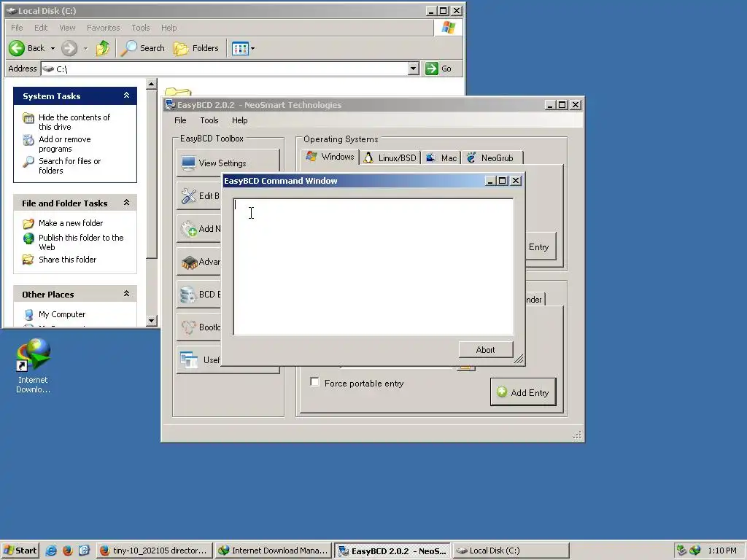Collapse the Other Places panel

tap(126, 294)
